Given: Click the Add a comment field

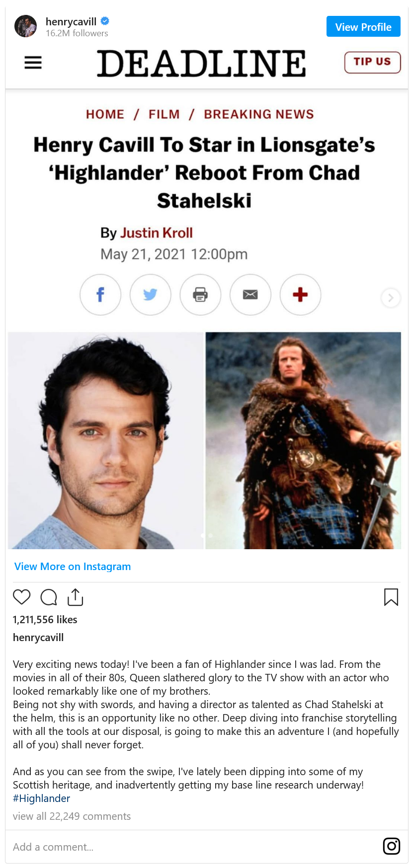Looking at the screenshot, I should pyautogui.click(x=194, y=847).
